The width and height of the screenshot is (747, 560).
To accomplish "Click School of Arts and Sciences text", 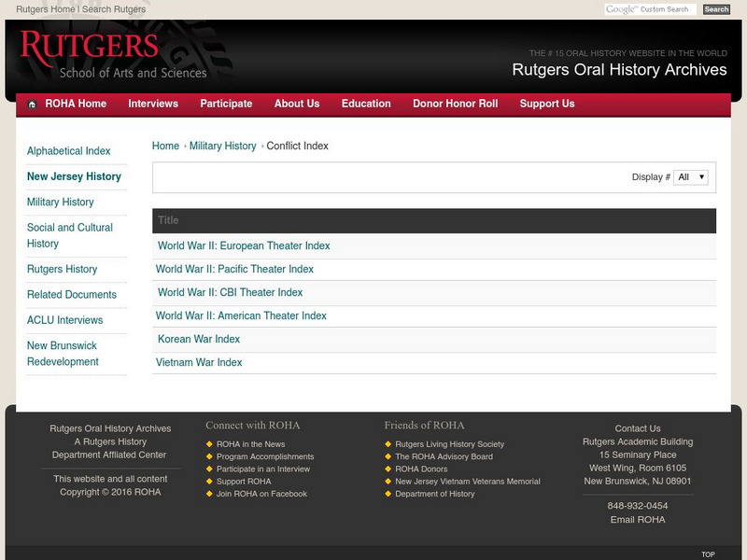I will click(133, 73).
